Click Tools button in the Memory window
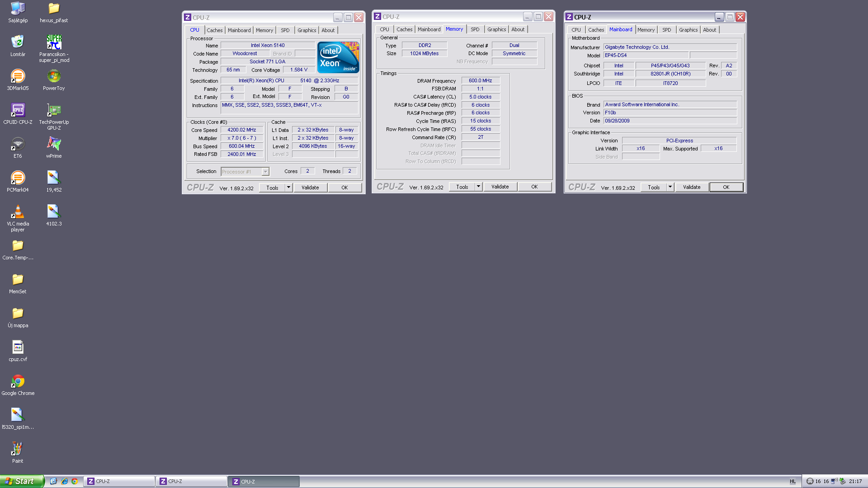Viewport: 868px width, 488px height. (x=462, y=187)
